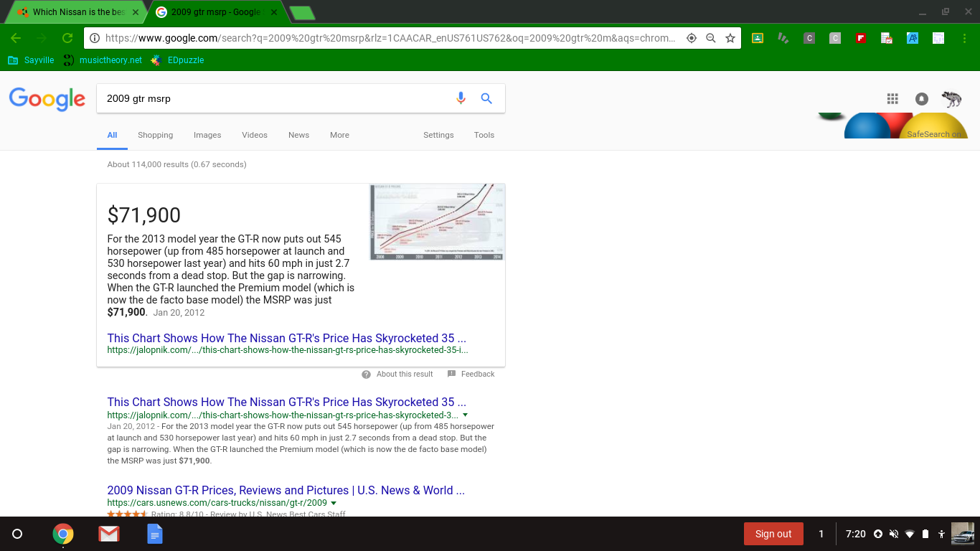Click the blue letter A extension icon
The image size is (980, 551).
tap(913, 38)
